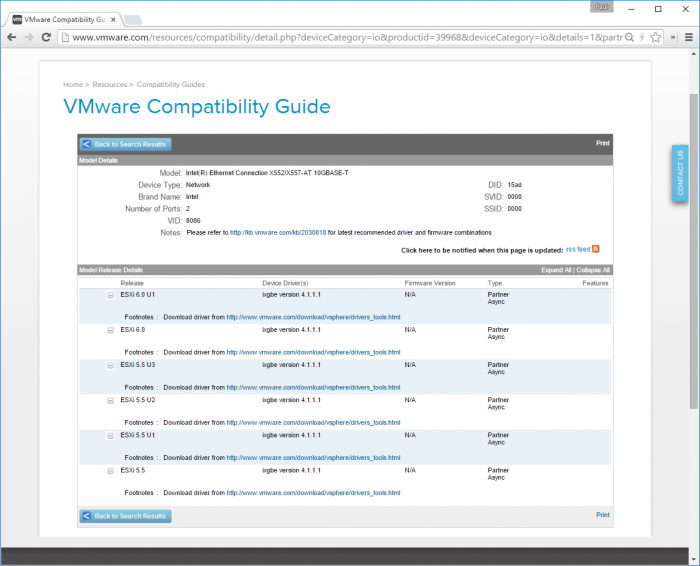This screenshot has height=566, width=700.
Task: Collapse the ESXi 6.0 U1 row
Action: tap(110, 295)
